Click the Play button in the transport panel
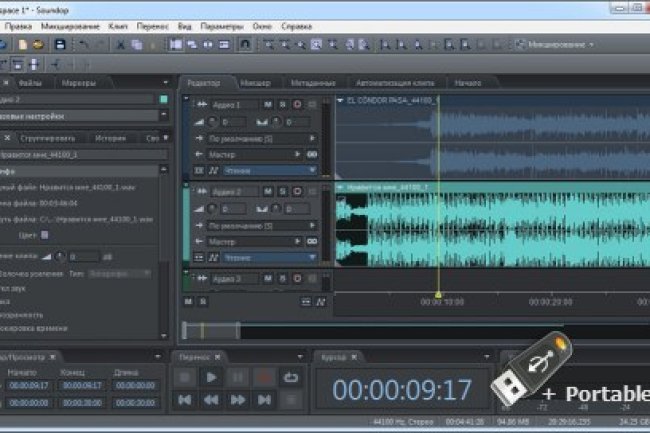650x433 pixels. [211, 377]
